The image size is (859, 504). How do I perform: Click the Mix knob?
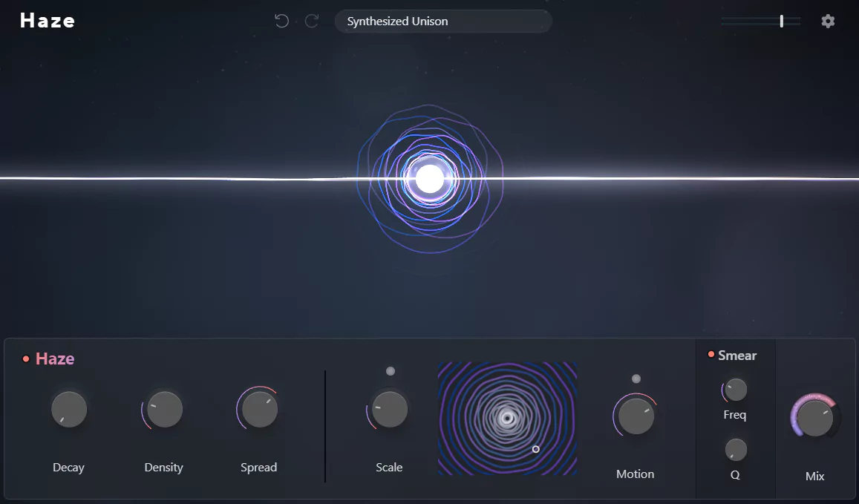click(815, 418)
